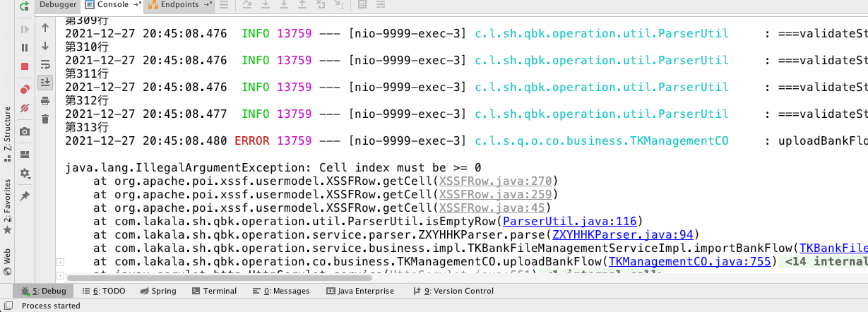The height and width of the screenshot is (312, 868).
Task: Stop the process with the red square
Action: (25, 66)
